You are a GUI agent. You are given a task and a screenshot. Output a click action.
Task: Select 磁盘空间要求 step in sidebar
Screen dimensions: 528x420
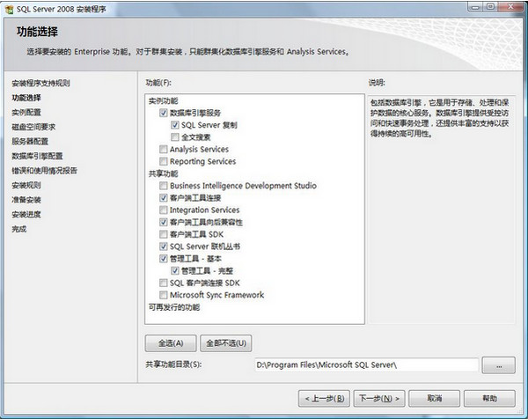(33, 127)
